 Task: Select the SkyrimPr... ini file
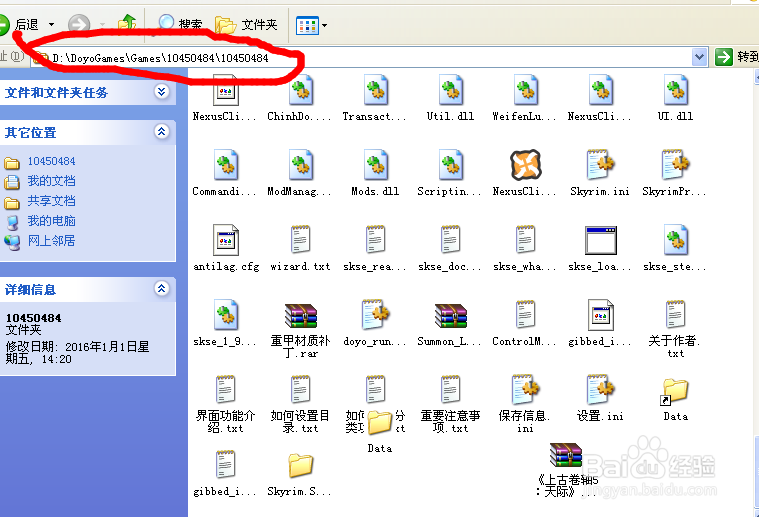(x=675, y=173)
